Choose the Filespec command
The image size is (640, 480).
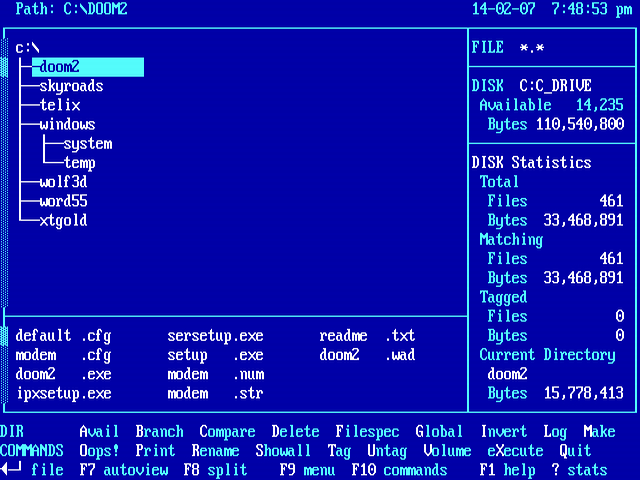click(x=367, y=432)
